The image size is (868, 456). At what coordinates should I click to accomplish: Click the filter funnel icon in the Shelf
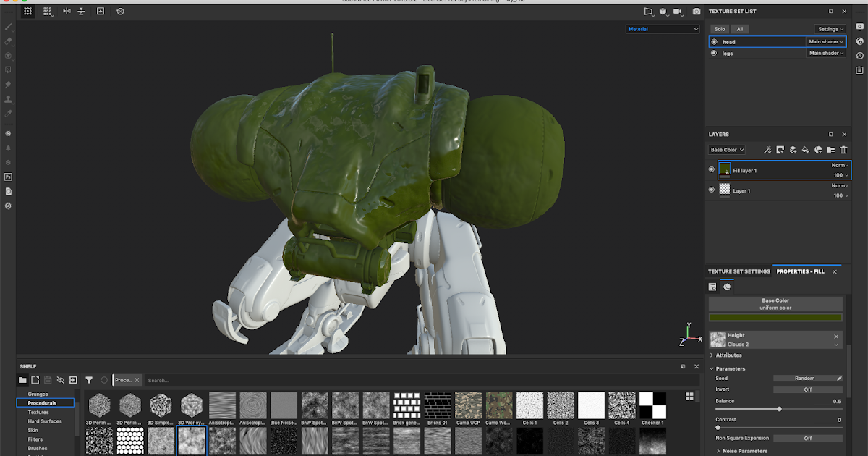[x=88, y=379]
